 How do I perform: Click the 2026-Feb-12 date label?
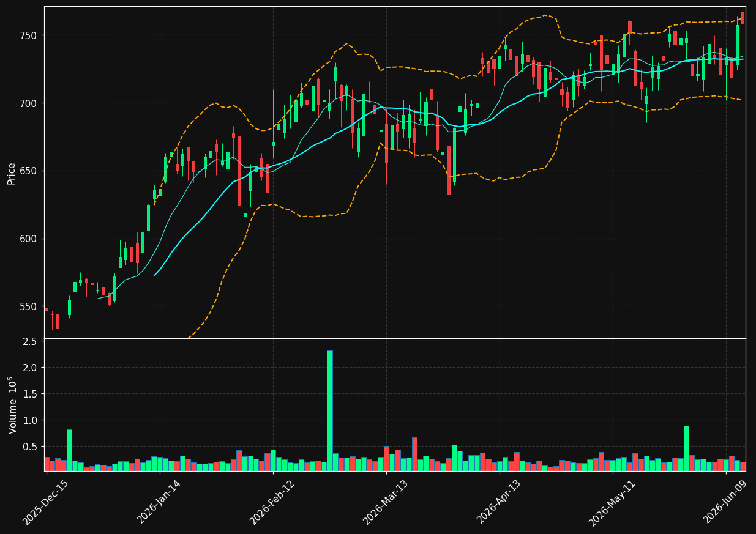(x=272, y=502)
